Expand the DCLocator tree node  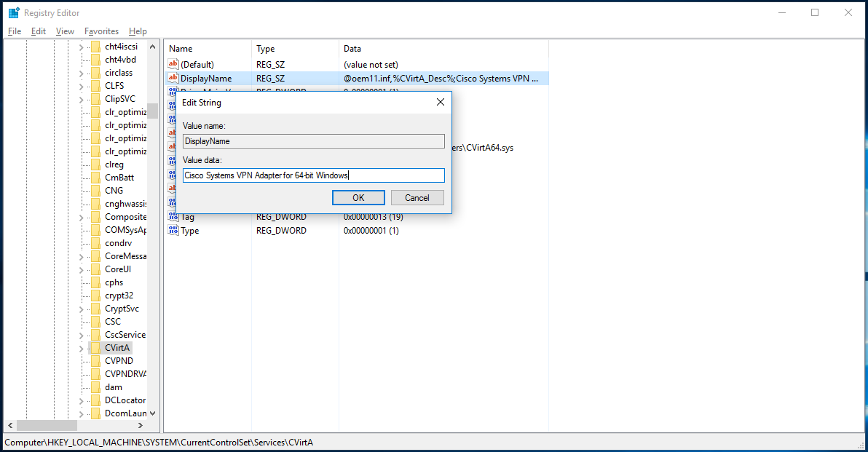(x=82, y=400)
